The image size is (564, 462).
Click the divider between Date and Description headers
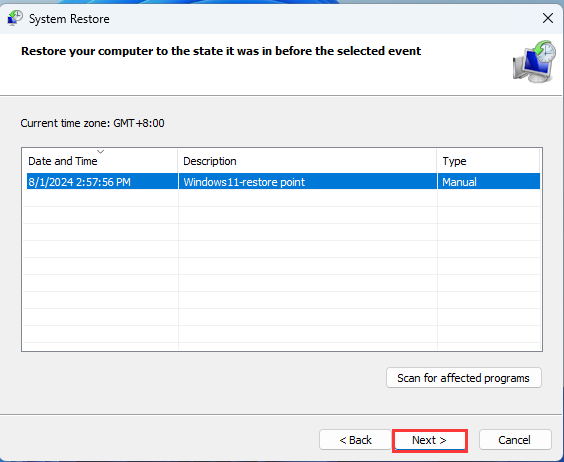pyautogui.click(x=178, y=161)
